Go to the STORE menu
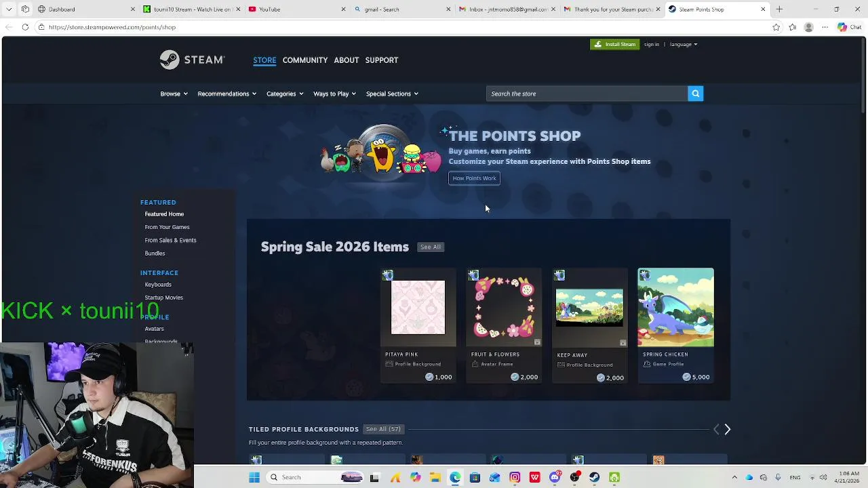The image size is (868, 488). [264, 60]
